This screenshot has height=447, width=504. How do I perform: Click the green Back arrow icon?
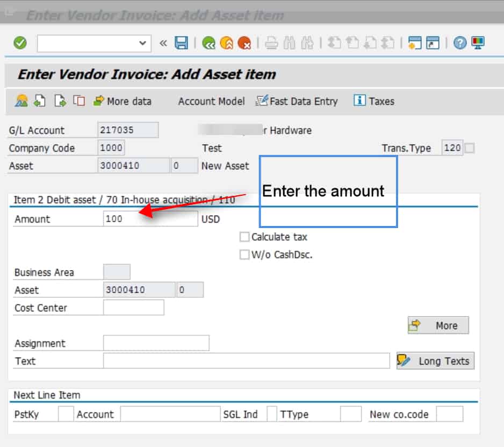[208, 43]
